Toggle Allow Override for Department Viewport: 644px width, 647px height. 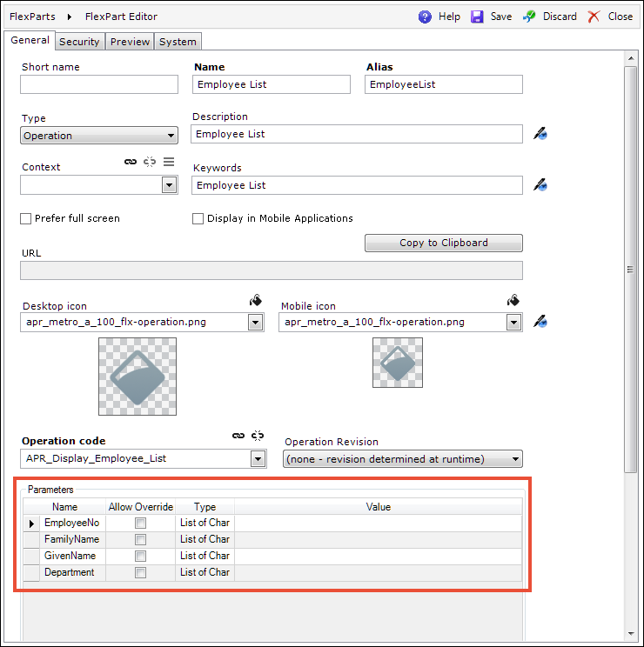tap(140, 573)
